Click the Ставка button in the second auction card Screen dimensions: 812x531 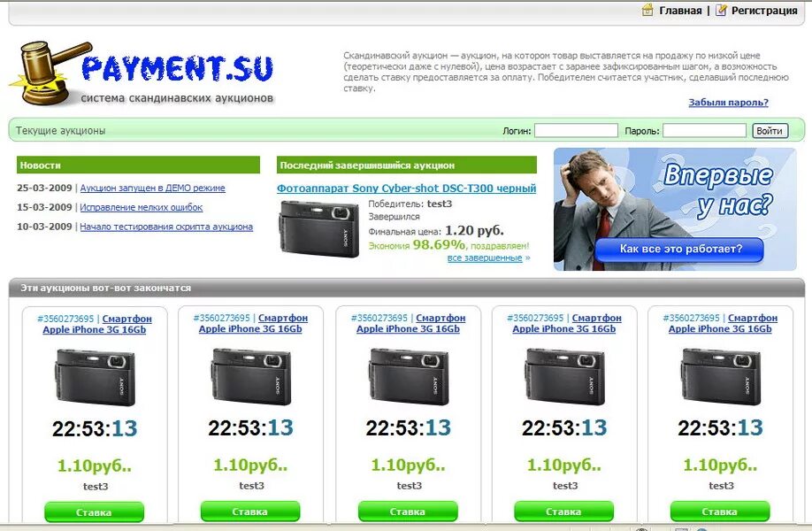250,512
